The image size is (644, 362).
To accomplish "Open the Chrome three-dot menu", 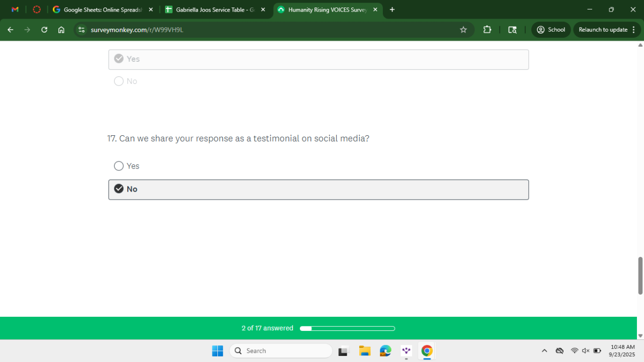I will tap(634, 30).
